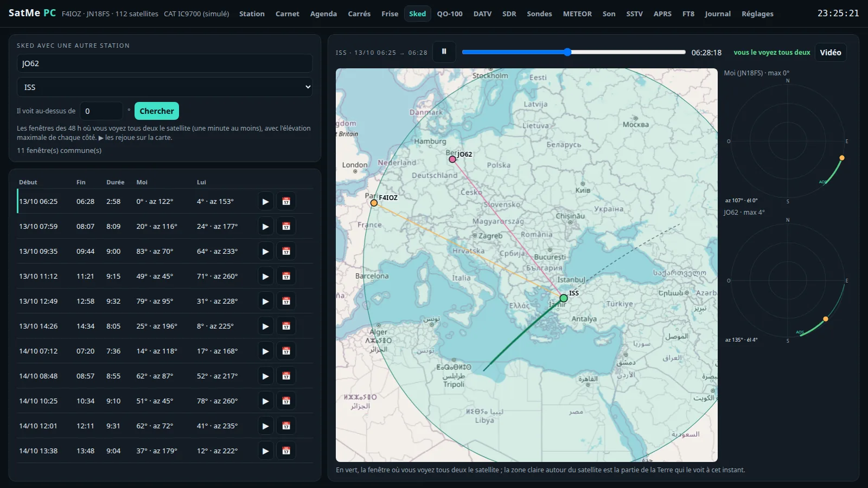Open the Station tab
The height and width of the screenshot is (488, 868).
pyautogui.click(x=252, y=14)
